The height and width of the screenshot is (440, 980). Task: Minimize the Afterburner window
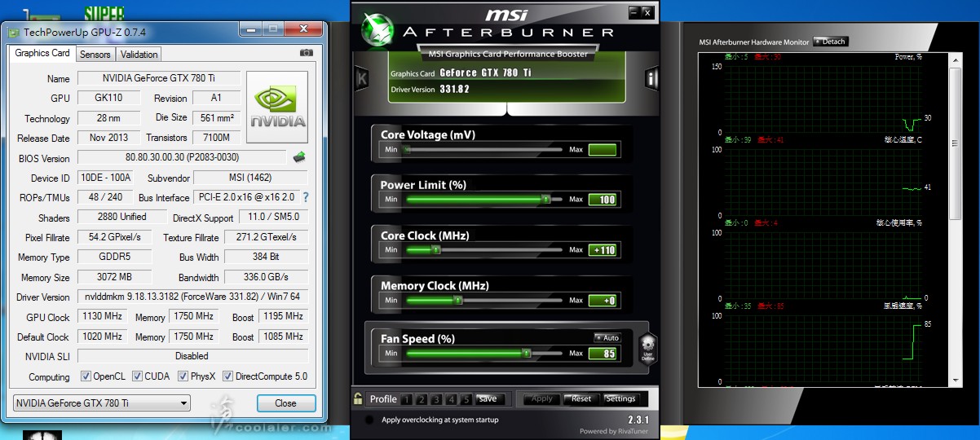634,12
